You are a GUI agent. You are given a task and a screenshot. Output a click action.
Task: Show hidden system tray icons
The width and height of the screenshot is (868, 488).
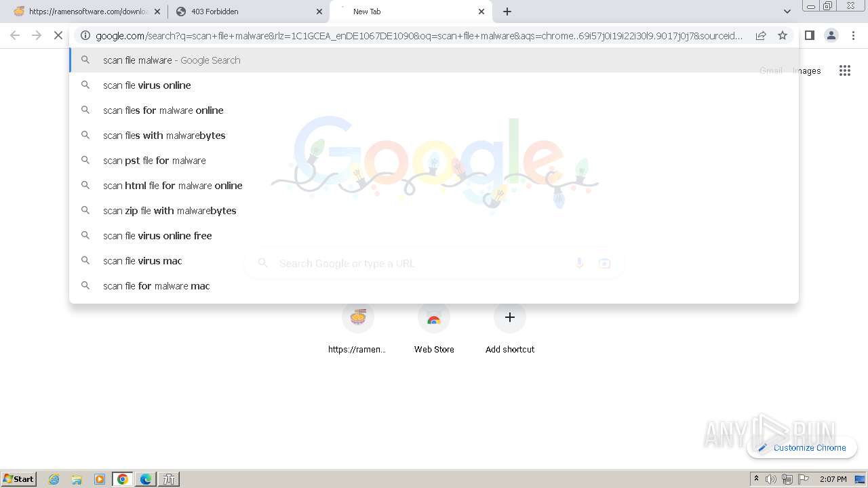point(756,479)
